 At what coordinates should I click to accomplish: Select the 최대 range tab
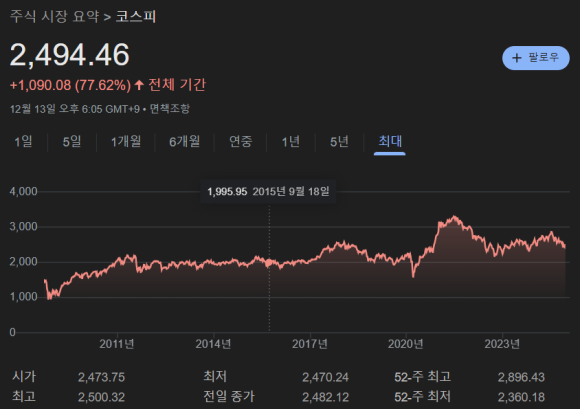tap(390, 142)
